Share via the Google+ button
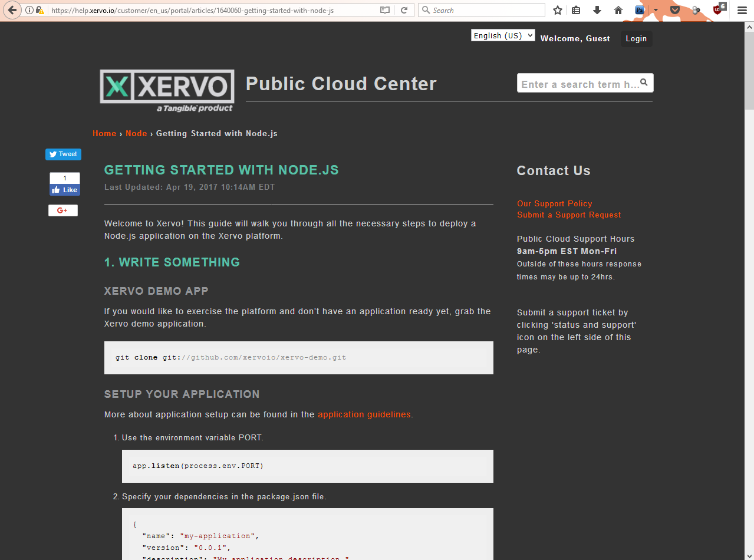 (x=63, y=210)
